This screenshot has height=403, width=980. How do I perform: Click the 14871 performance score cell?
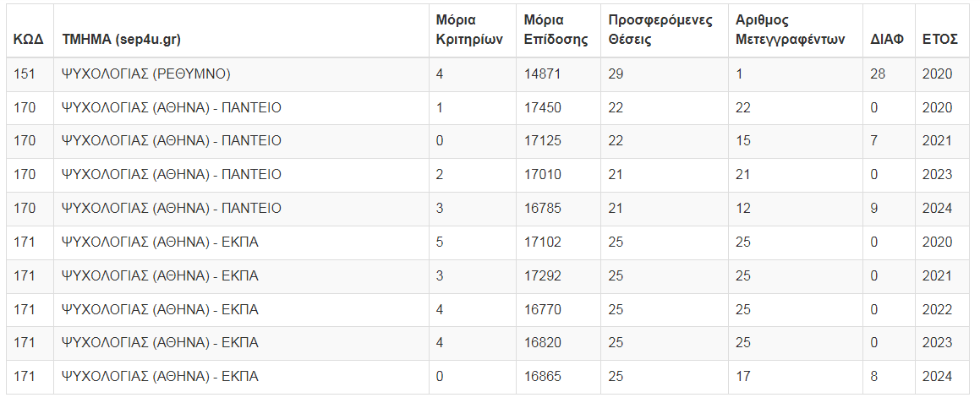point(542,74)
